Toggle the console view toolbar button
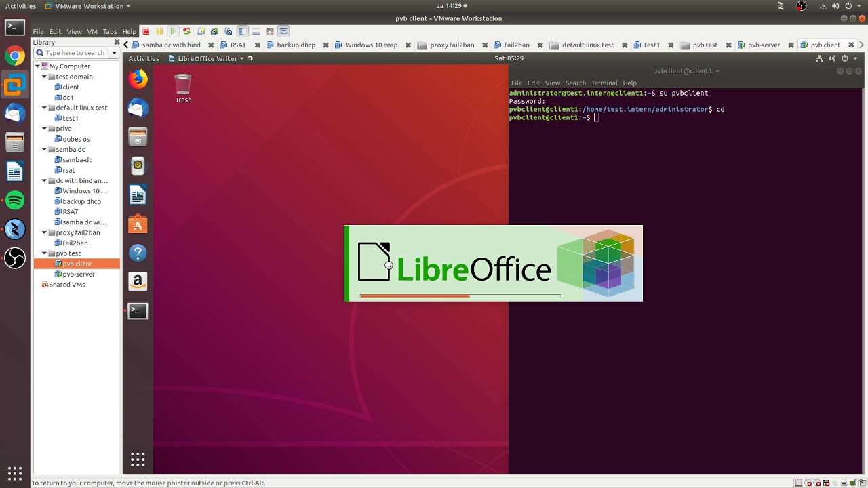 [x=283, y=31]
